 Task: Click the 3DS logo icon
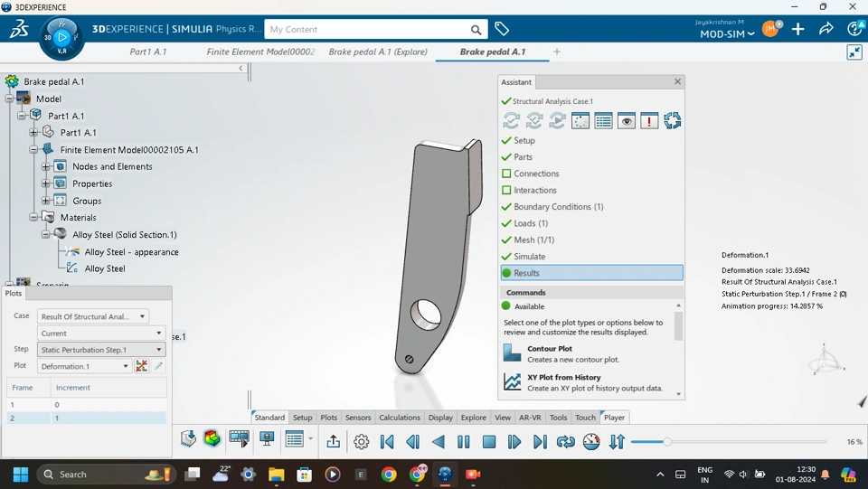point(19,29)
